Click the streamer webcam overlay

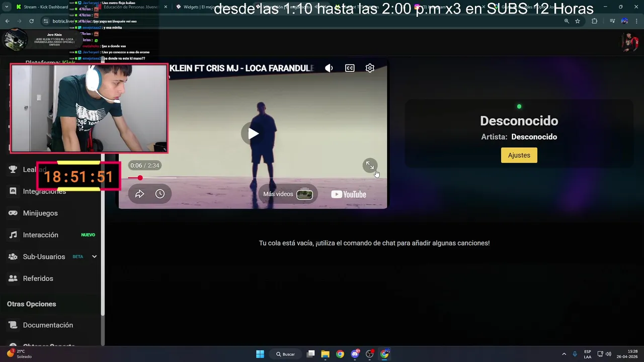(89, 108)
